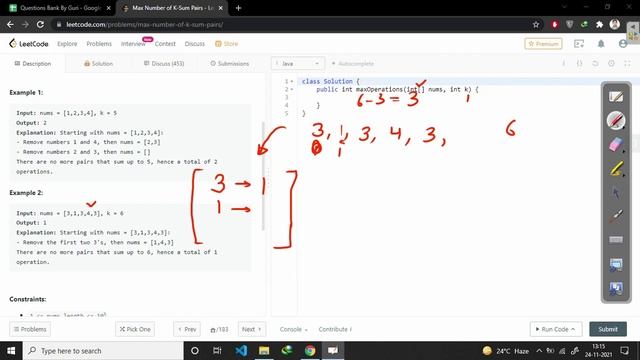The width and height of the screenshot is (640, 360).
Task: Reload the browser page
Action: click(x=40, y=24)
